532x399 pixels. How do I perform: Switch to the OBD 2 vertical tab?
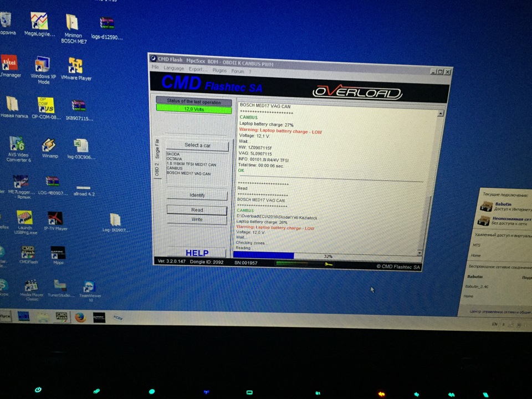[157, 170]
